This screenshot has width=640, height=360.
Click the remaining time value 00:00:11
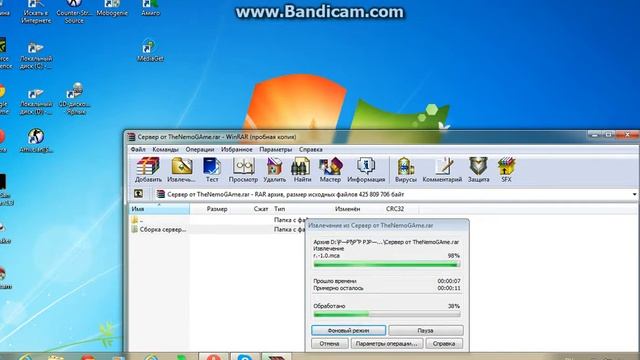pyautogui.click(x=449, y=288)
